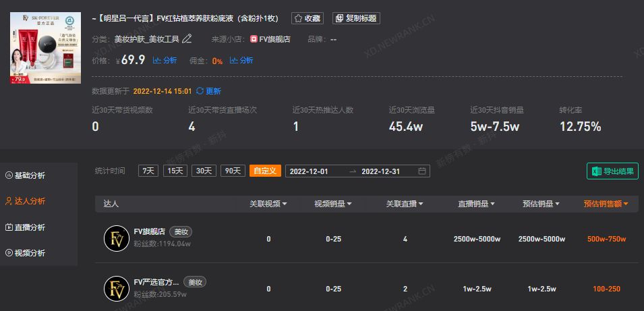Sort by 预估销量 column
The width and height of the screenshot is (644, 311).
coord(541,204)
